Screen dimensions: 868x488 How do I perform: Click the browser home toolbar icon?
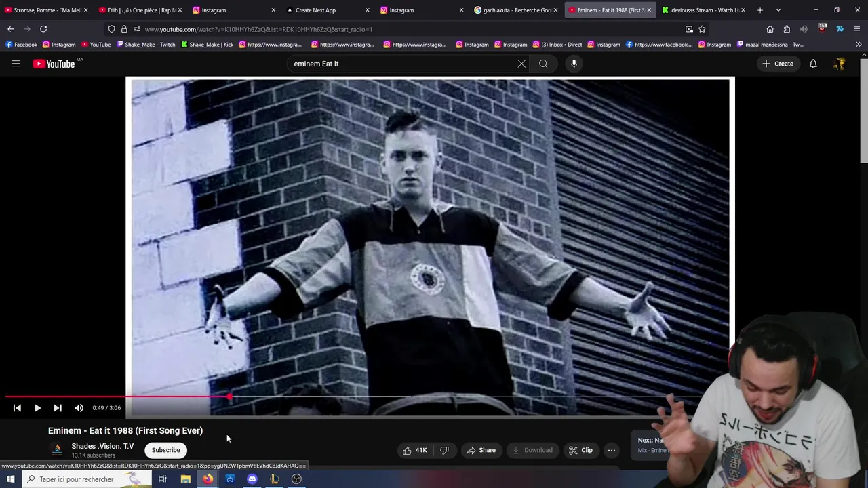click(x=770, y=29)
